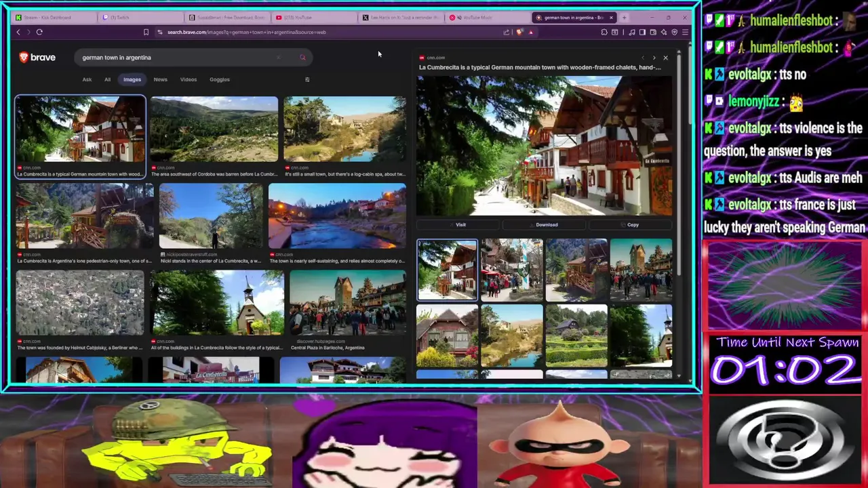The image size is (868, 488).
Task: Show the next image in the preview panel
Action: click(654, 58)
